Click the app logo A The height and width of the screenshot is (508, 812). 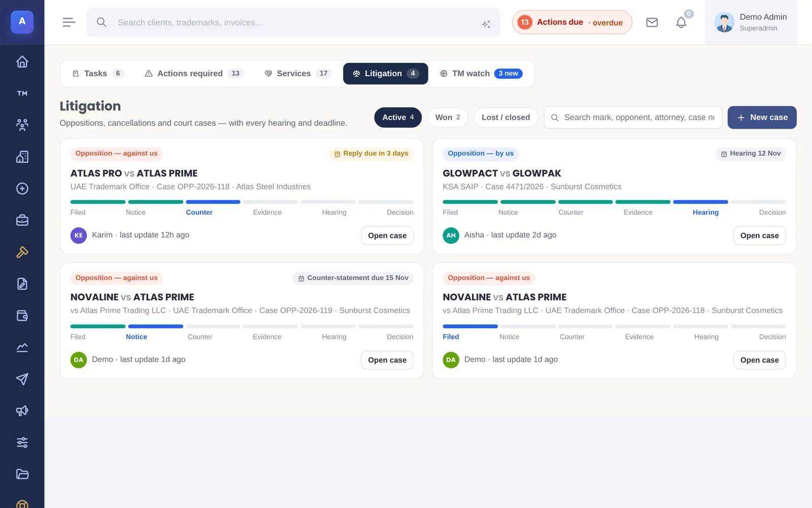coord(22,22)
